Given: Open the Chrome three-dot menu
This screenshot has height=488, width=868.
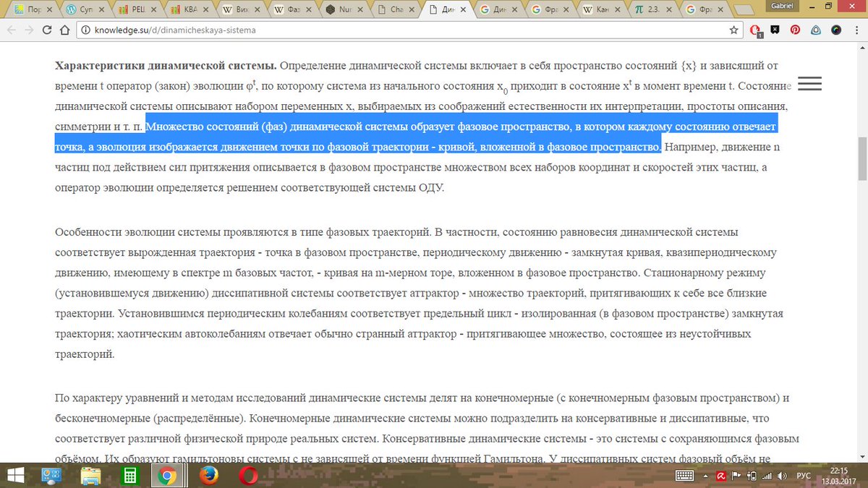Looking at the screenshot, I should [x=856, y=30].
